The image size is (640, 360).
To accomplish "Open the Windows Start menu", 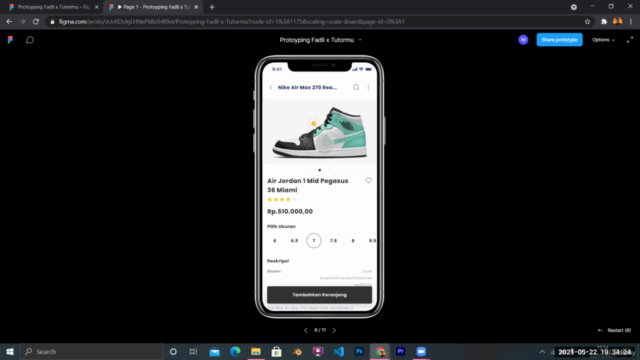I will 10,351.
